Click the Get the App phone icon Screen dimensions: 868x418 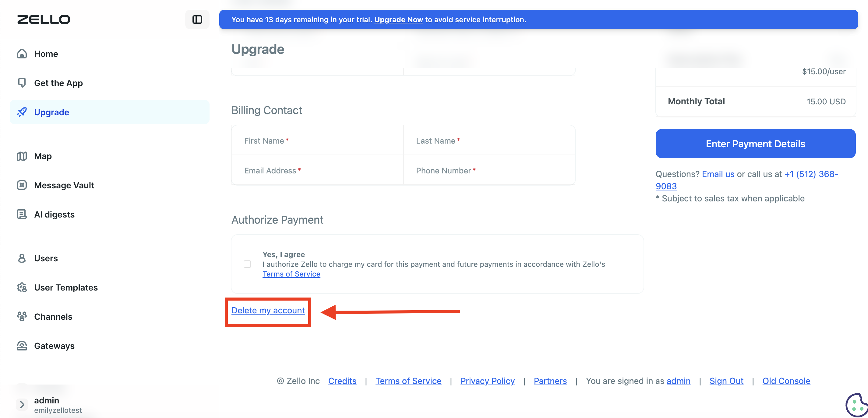(22, 83)
